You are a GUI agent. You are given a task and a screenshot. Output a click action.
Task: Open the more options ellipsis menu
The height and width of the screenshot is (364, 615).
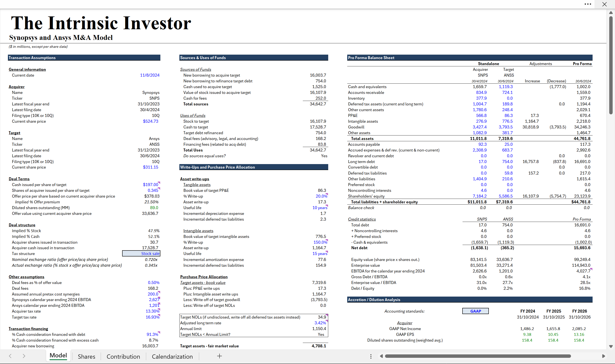click(588, 4)
